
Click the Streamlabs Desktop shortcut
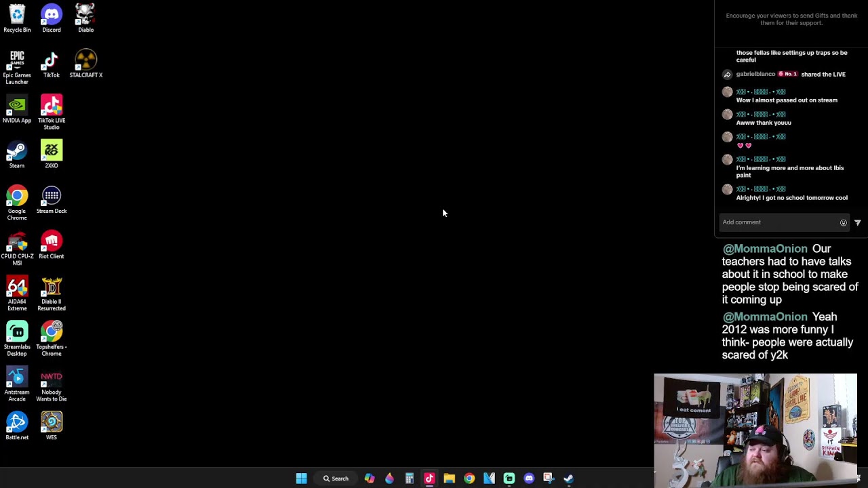pos(17,340)
